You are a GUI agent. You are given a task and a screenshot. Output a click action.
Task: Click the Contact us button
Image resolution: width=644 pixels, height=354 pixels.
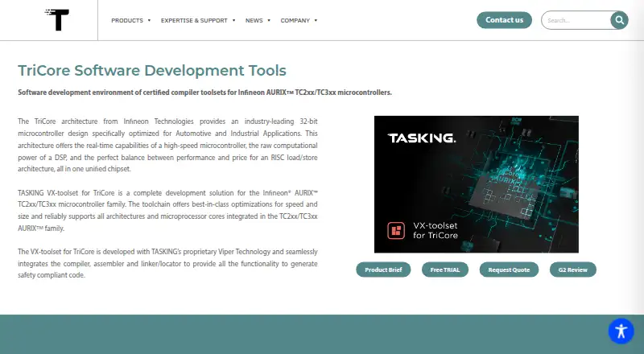[x=504, y=20]
